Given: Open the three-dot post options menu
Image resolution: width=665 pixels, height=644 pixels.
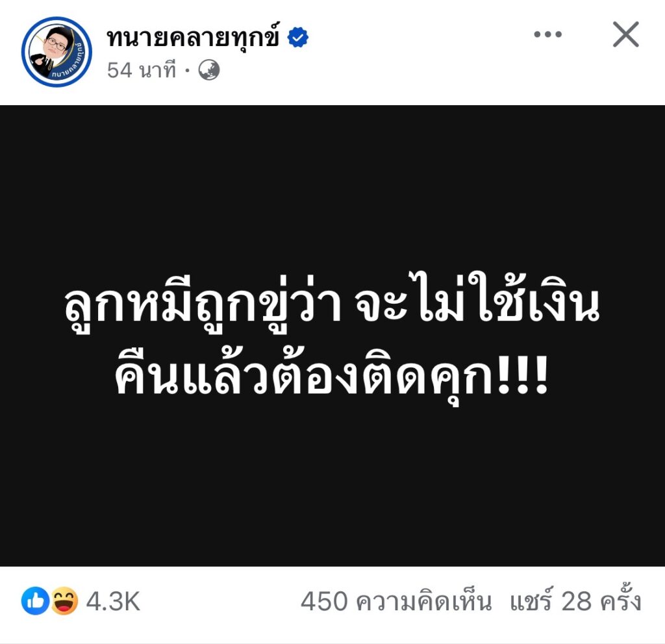Looking at the screenshot, I should coord(547,34).
